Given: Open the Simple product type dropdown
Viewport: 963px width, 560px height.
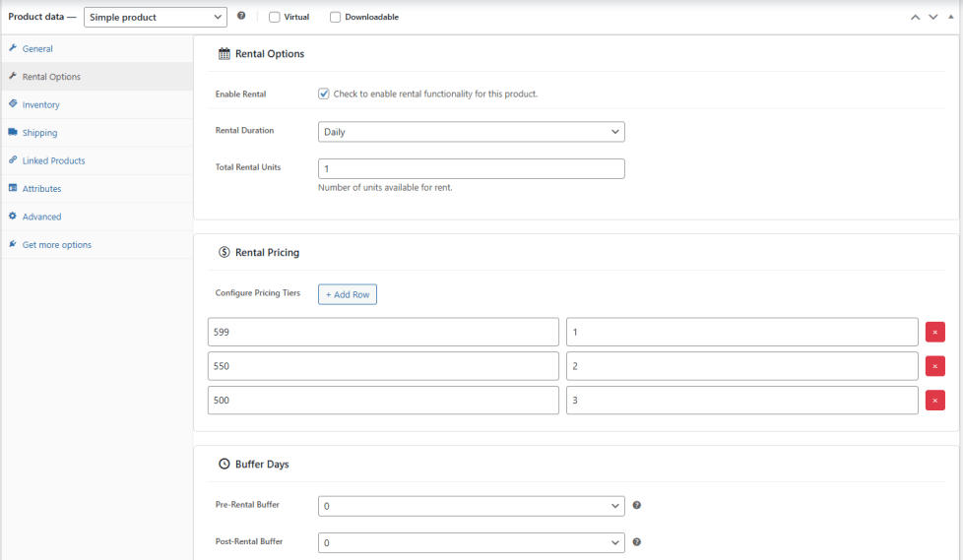Looking at the screenshot, I should [156, 17].
